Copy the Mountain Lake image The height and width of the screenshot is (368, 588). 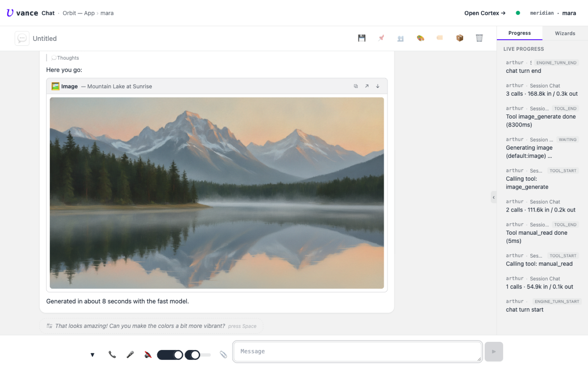tap(356, 86)
